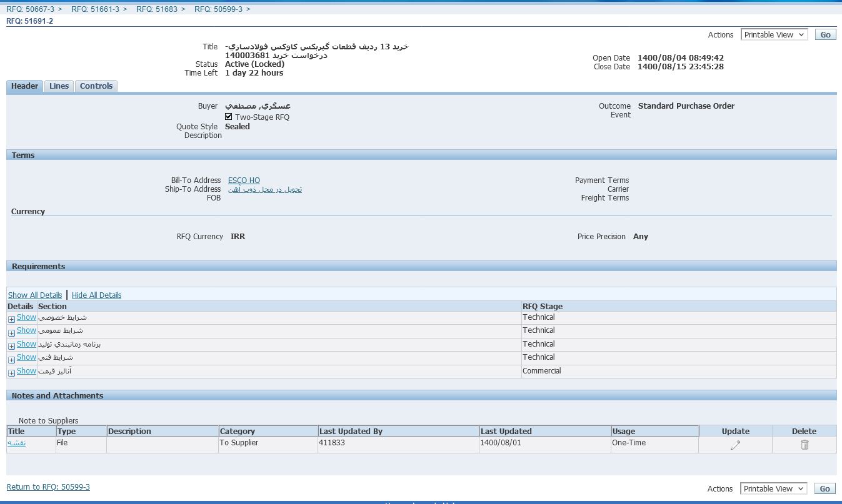Click Show link for برنامه زمانبندي توليد
This screenshot has height=504, width=842.
pyautogui.click(x=26, y=344)
